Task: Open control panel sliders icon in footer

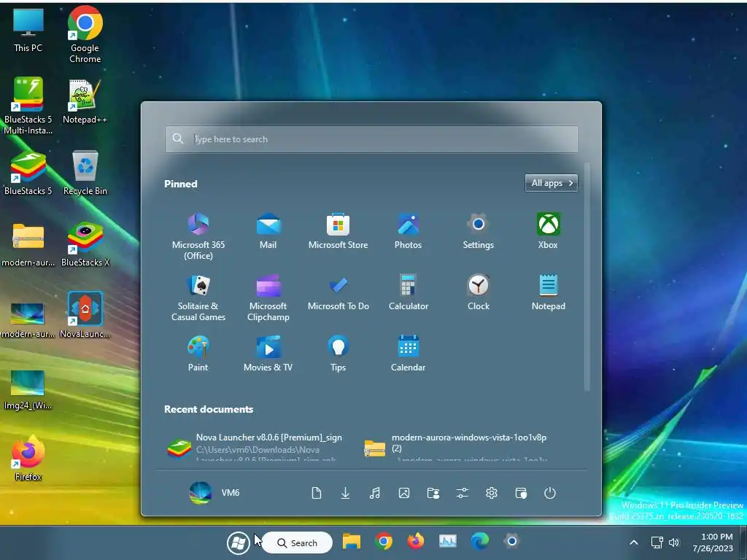Action: [x=462, y=493]
